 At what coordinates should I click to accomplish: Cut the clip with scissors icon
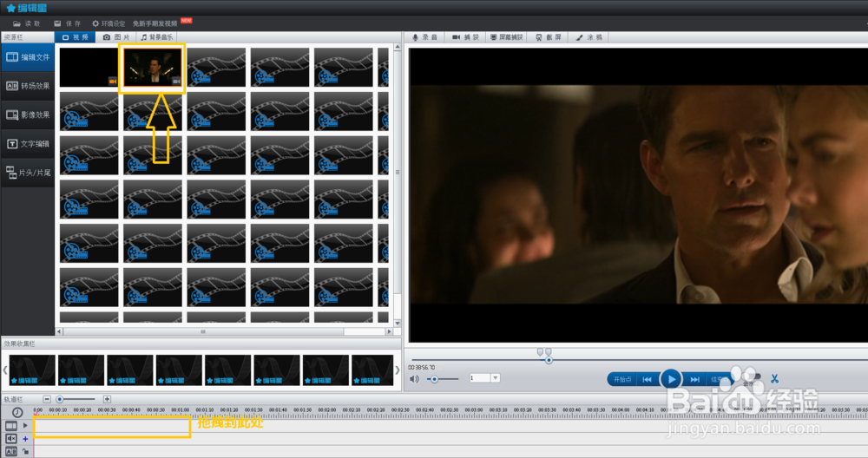pos(774,379)
